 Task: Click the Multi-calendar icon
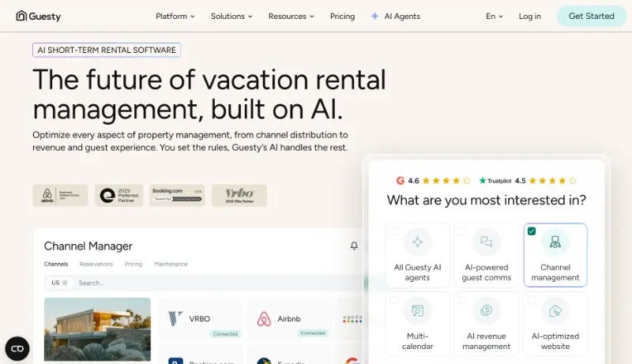[x=417, y=310]
